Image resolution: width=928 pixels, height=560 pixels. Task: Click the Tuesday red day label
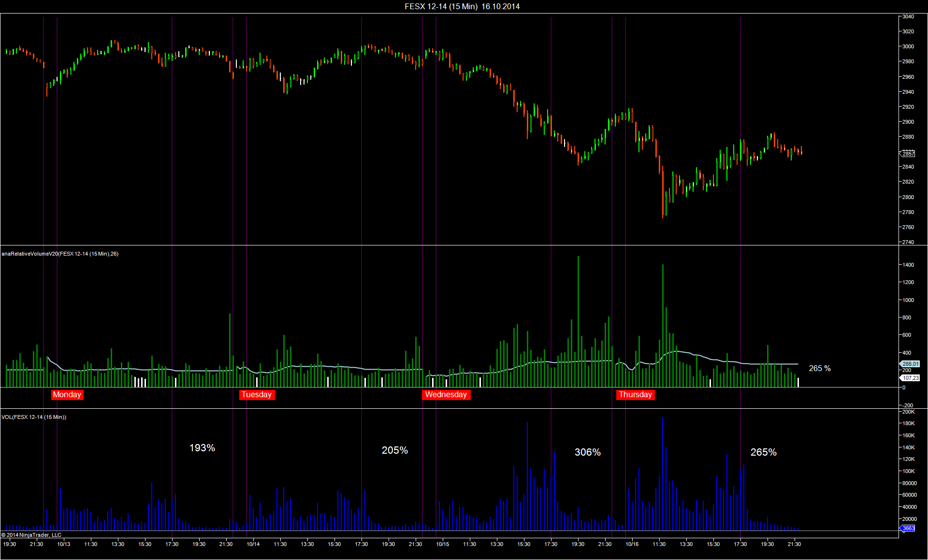coord(257,395)
